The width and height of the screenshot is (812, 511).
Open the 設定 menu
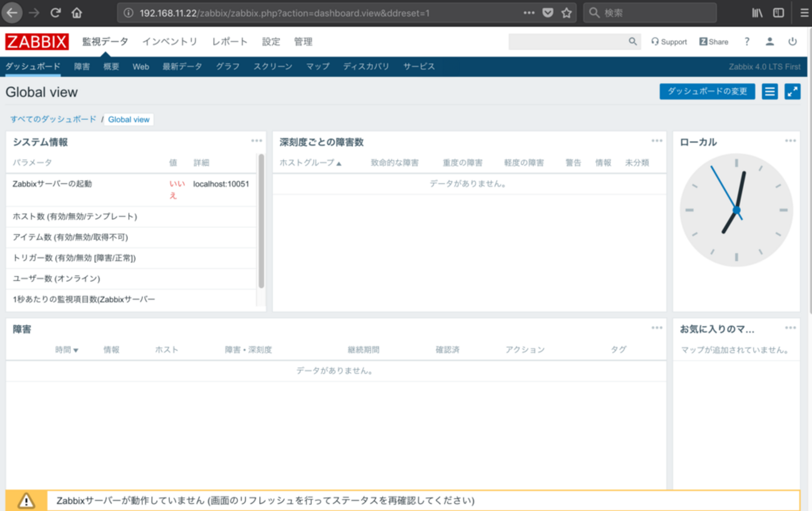(x=271, y=42)
